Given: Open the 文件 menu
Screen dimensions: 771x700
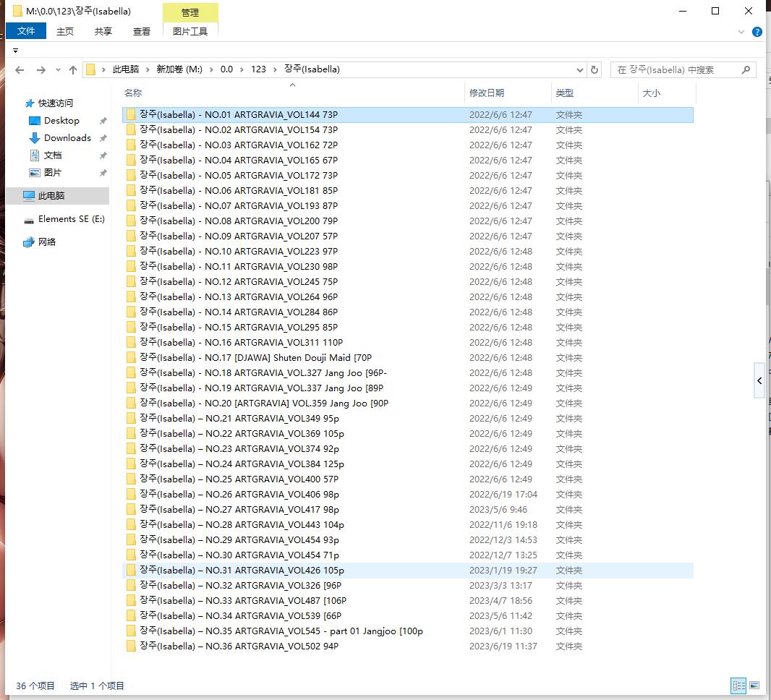Looking at the screenshot, I should point(26,31).
